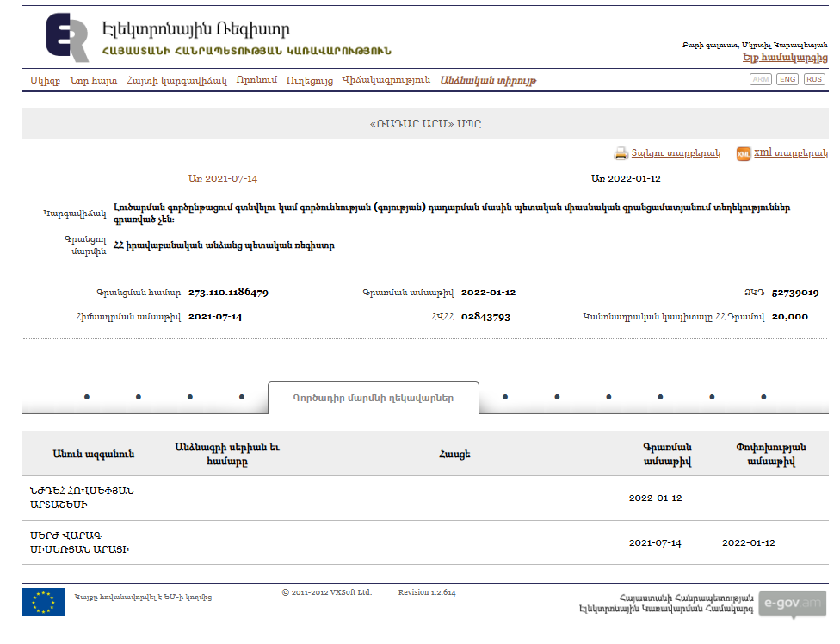Go to Հայտի կարգավիճակ menu
840x644 pixels.
[176, 81]
